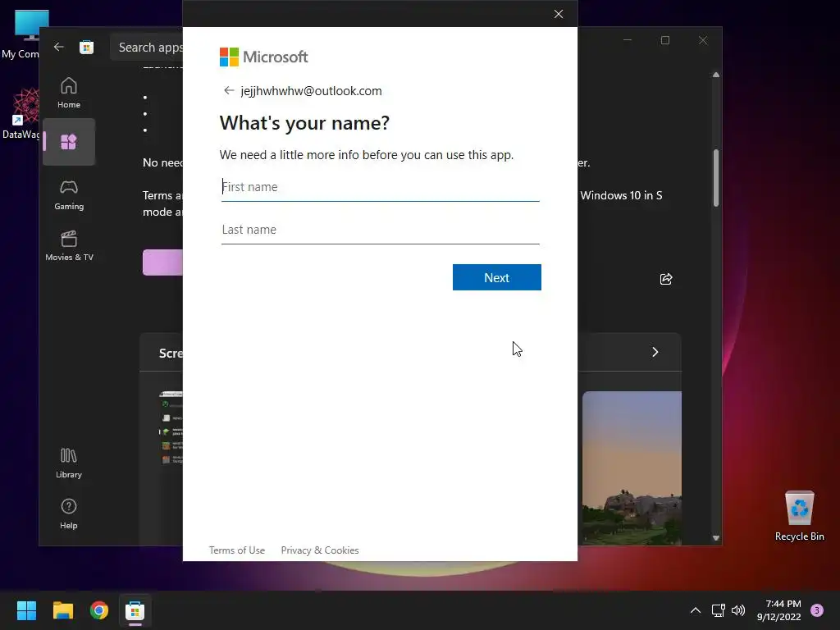
Task: Click the Next button in sign-in dialog
Action: tap(496, 277)
